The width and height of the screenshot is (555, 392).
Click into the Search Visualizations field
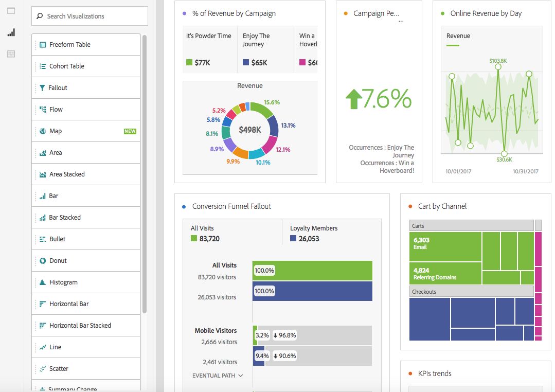point(89,16)
